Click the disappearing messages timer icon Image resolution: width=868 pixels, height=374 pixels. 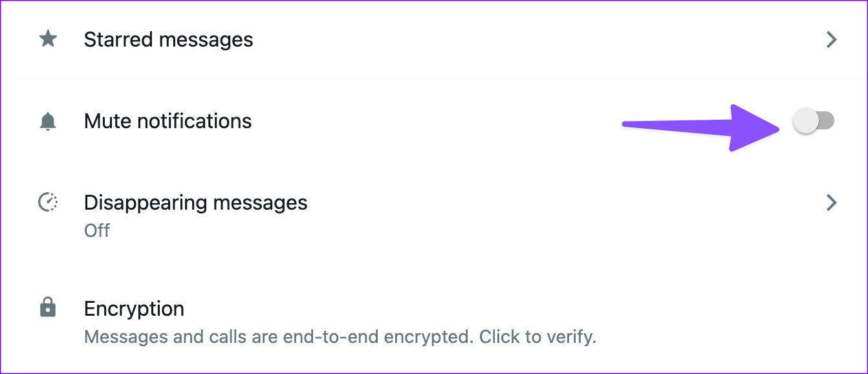[x=48, y=203]
